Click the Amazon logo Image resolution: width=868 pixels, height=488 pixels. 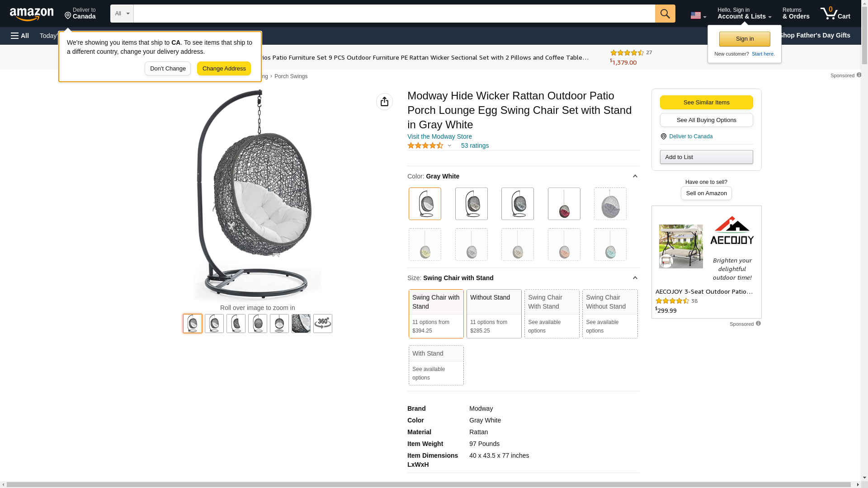32,14
